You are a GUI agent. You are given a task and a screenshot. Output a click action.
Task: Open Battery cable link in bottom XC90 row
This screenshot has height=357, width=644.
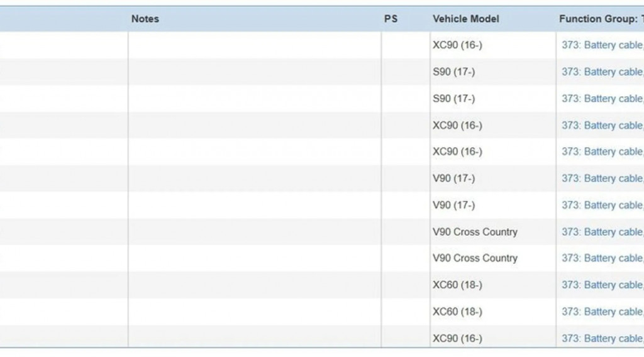pyautogui.click(x=602, y=338)
